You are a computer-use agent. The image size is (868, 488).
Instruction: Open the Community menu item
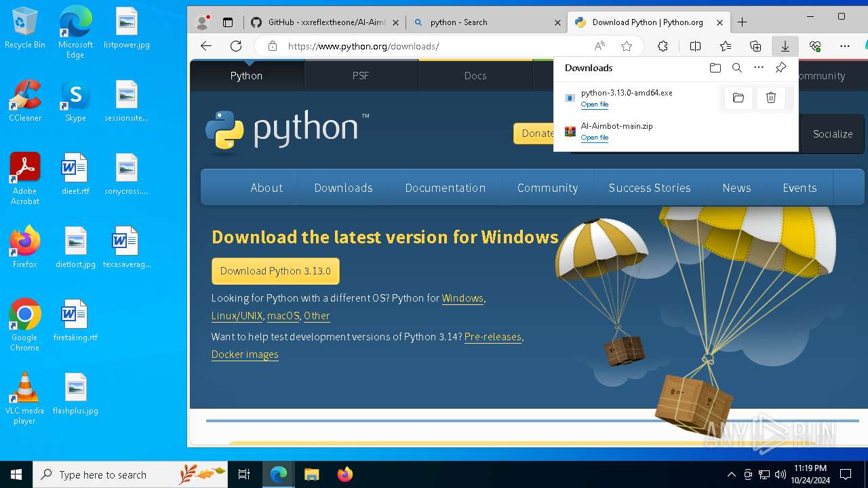[x=547, y=188]
